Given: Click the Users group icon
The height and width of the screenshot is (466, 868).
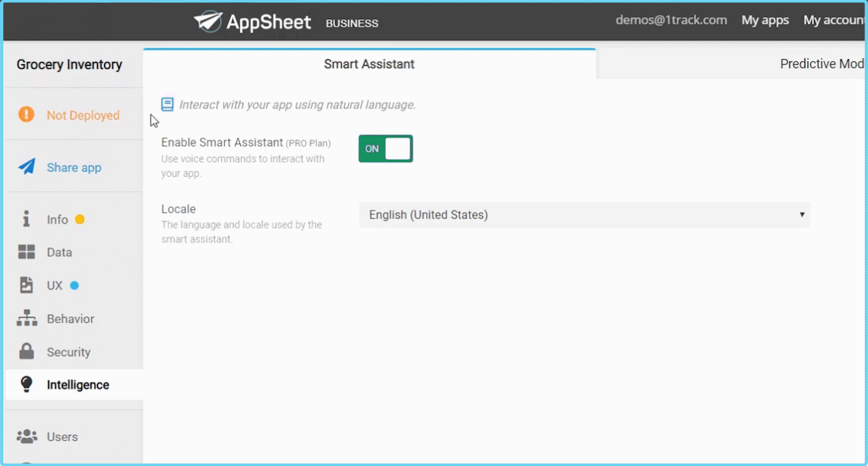Looking at the screenshot, I should pyautogui.click(x=27, y=436).
